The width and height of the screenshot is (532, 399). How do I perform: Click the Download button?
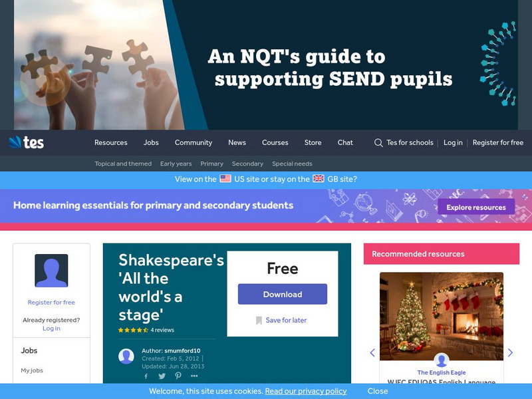pos(283,294)
